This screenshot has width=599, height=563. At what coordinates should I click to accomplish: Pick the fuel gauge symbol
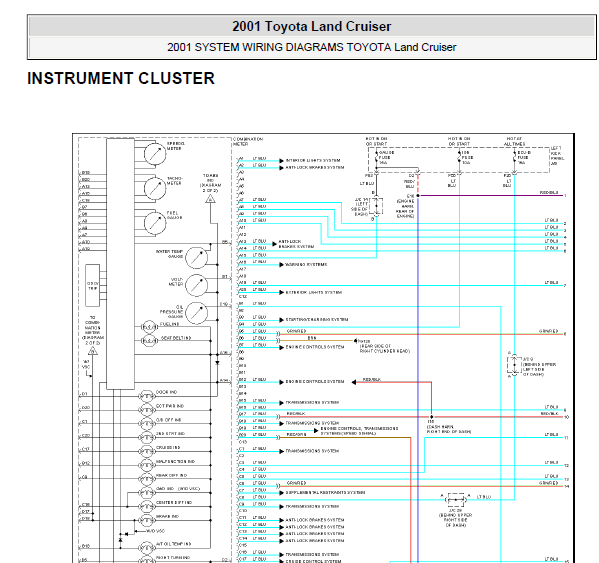point(155,223)
